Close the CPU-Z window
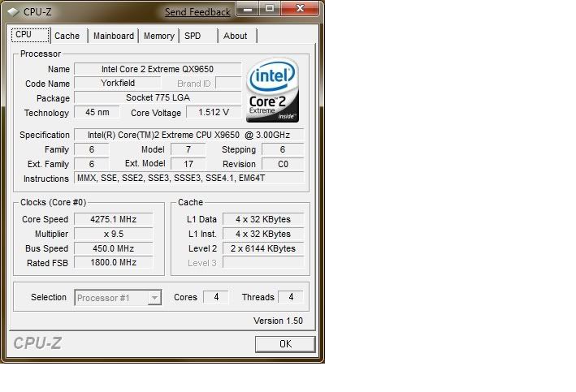Screen dimensions: 576x392 coord(300,8)
